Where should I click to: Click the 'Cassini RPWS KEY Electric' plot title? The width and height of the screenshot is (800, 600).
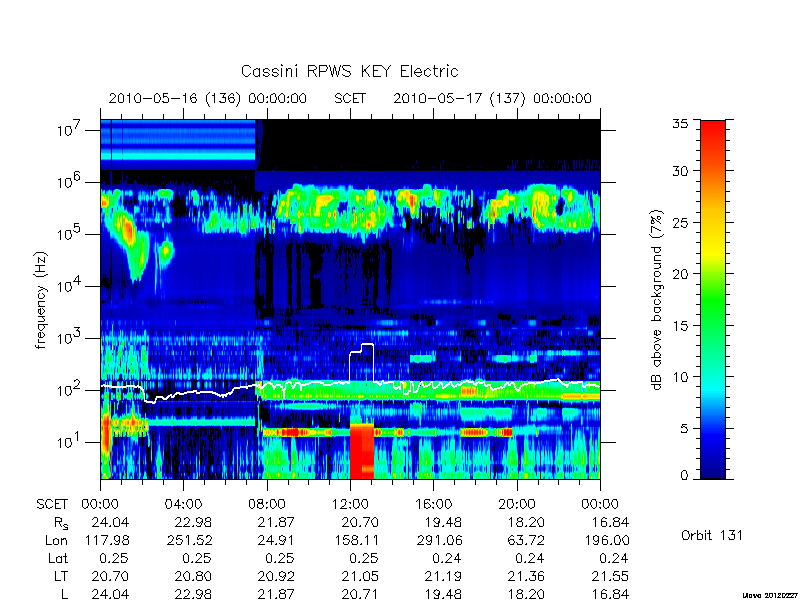pos(349,71)
